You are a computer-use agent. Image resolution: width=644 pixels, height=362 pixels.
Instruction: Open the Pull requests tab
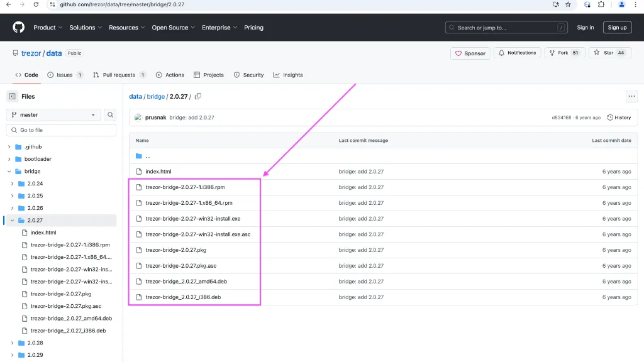tap(119, 75)
